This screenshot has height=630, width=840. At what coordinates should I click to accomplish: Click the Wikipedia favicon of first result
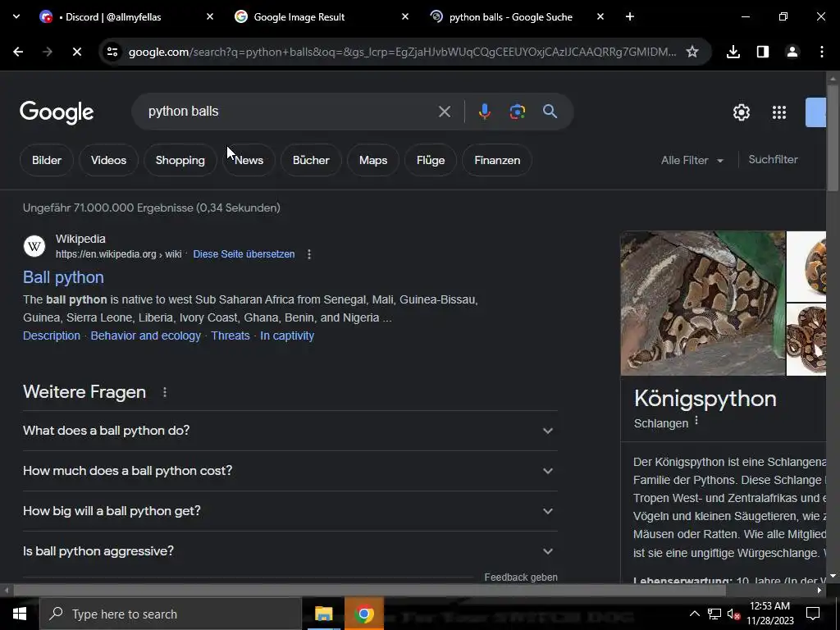tap(34, 246)
